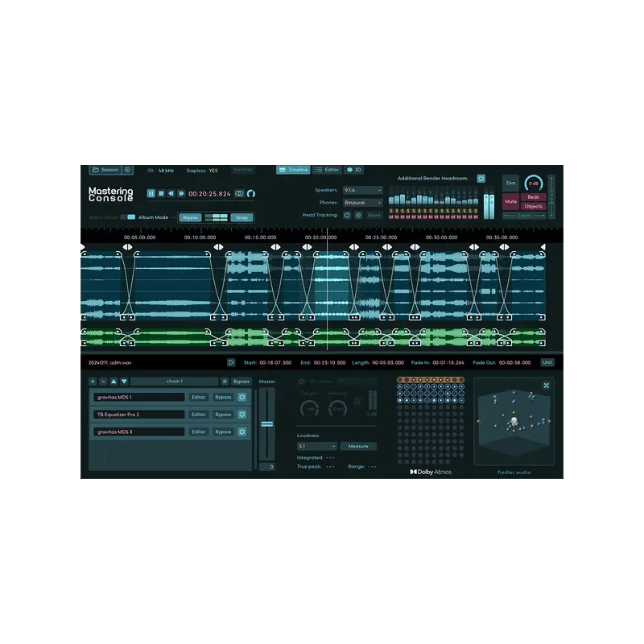Toggle the TP Limiter power icon

click(301, 382)
